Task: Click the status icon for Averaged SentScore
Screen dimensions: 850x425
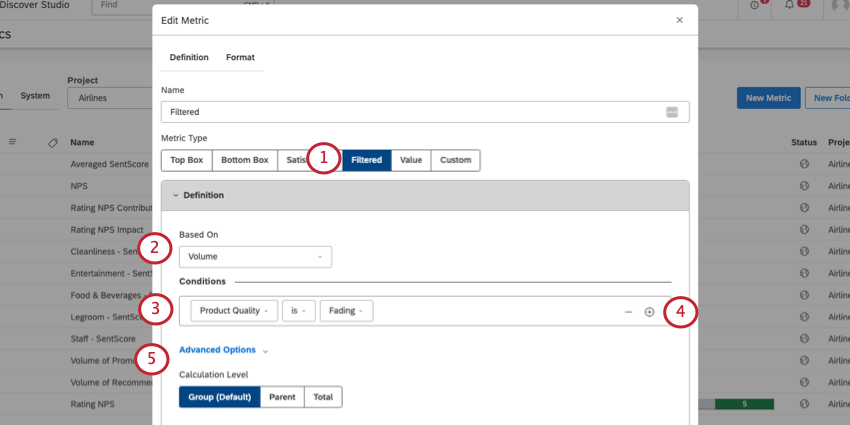Action: pyautogui.click(x=804, y=164)
